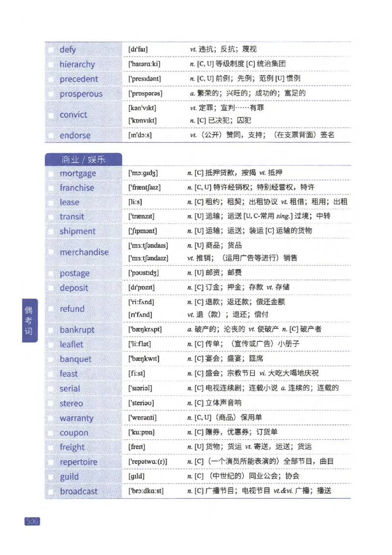Tick the checkbox beside broadcast
The height and width of the screenshot is (555, 392).
51,491
